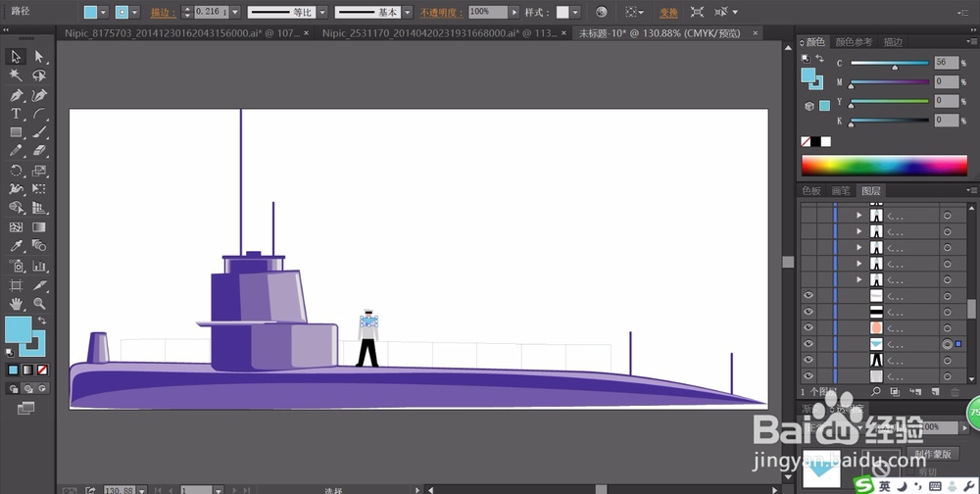
Task: Select the Zoom tool in toolbox
Action: pyautogui.click(x=39, y=304)
